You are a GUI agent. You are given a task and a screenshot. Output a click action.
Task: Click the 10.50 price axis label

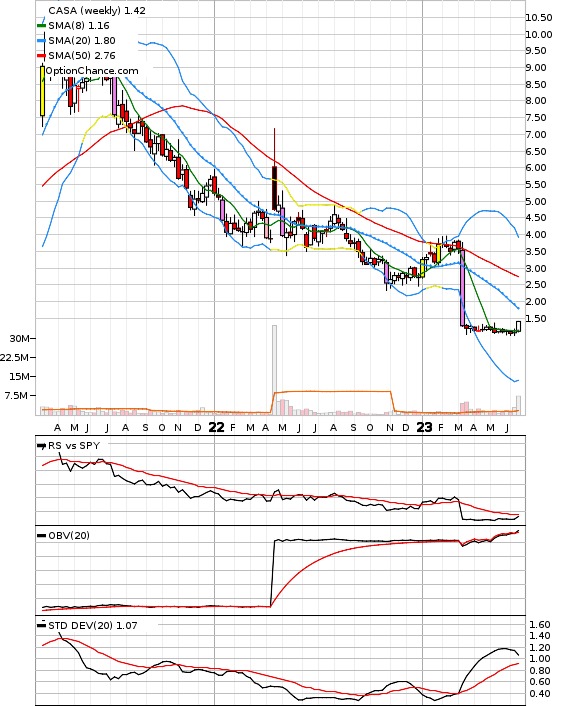point(539,18)
